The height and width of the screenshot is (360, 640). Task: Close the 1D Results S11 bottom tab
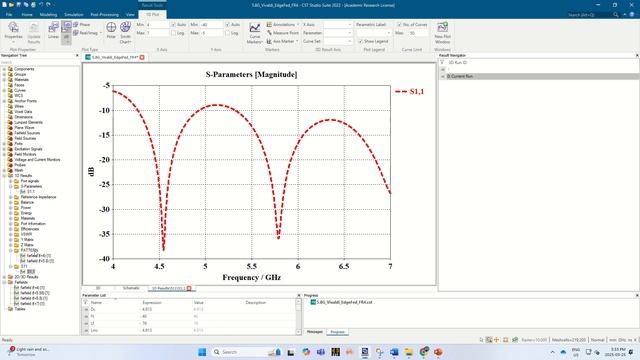pyautogui.click(x=189, y=288)
